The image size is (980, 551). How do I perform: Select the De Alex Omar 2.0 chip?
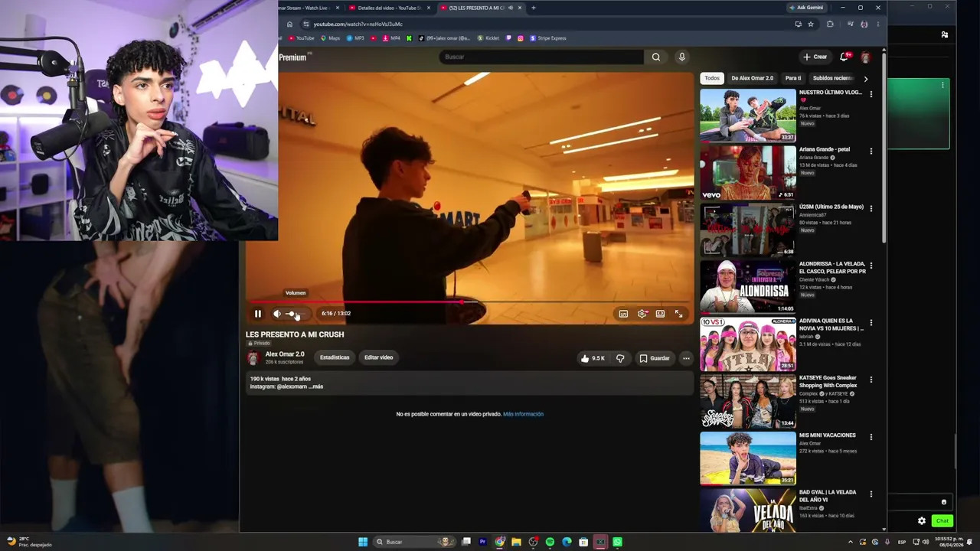(752, 78)
